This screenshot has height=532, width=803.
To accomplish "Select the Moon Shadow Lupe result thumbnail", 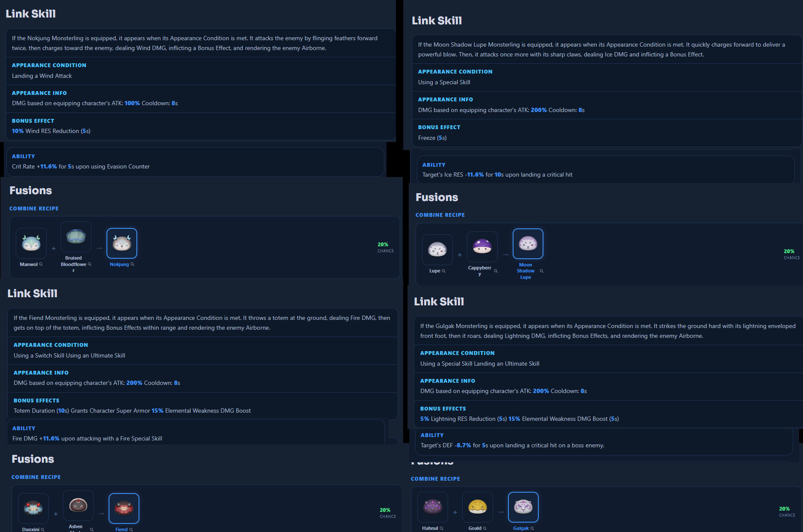I will point(528,243).
